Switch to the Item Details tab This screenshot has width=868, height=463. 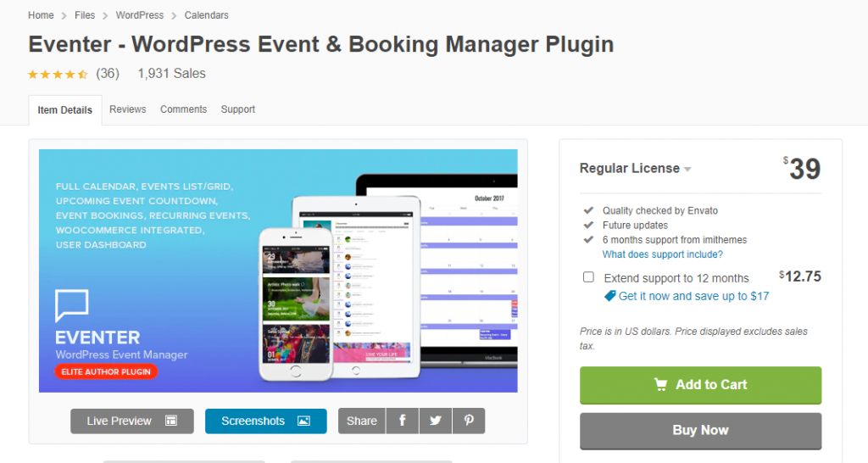click(64, 109)
